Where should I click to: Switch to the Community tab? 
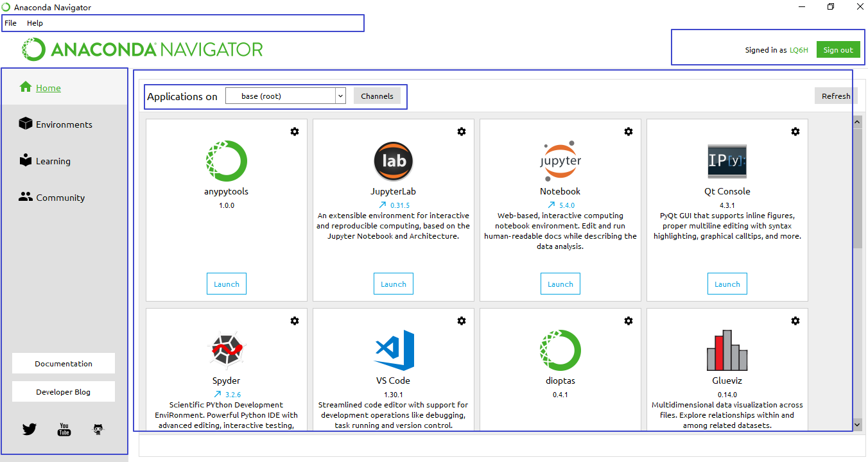(x=64, y=198)
